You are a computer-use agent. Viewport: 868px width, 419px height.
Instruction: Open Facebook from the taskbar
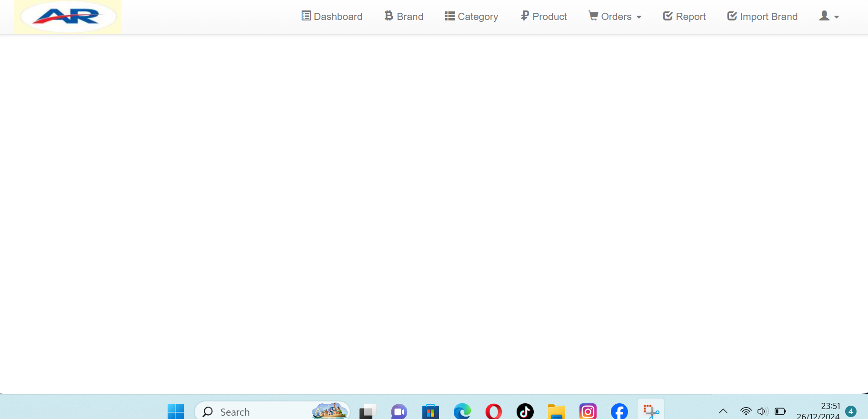619,411
